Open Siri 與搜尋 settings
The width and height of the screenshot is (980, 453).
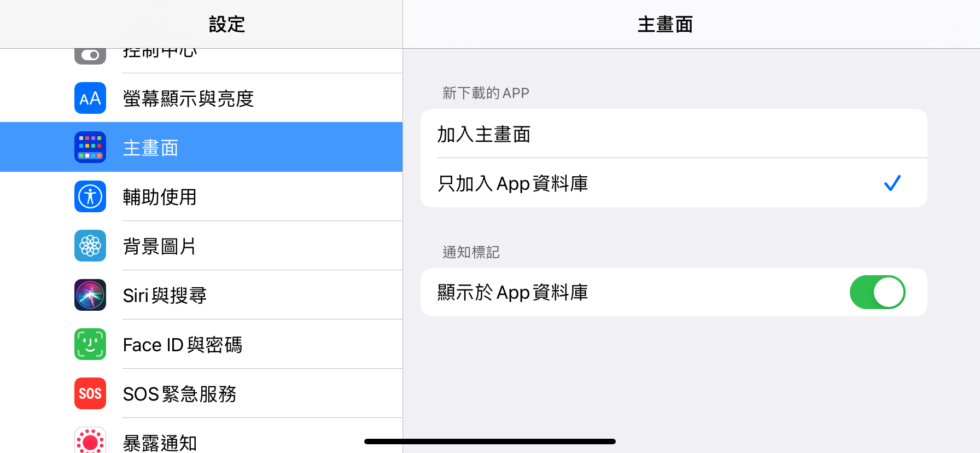pos(165,295)
